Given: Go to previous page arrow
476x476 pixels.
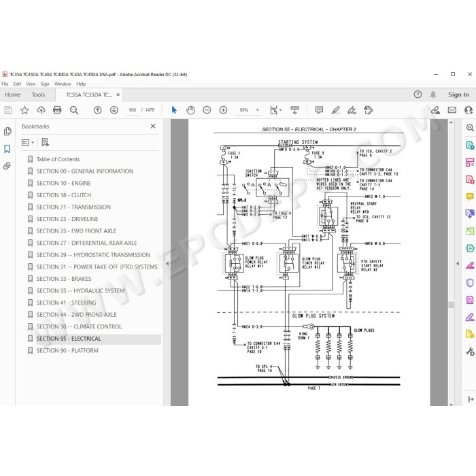Looking at the screenshot, I should (97, 110).
